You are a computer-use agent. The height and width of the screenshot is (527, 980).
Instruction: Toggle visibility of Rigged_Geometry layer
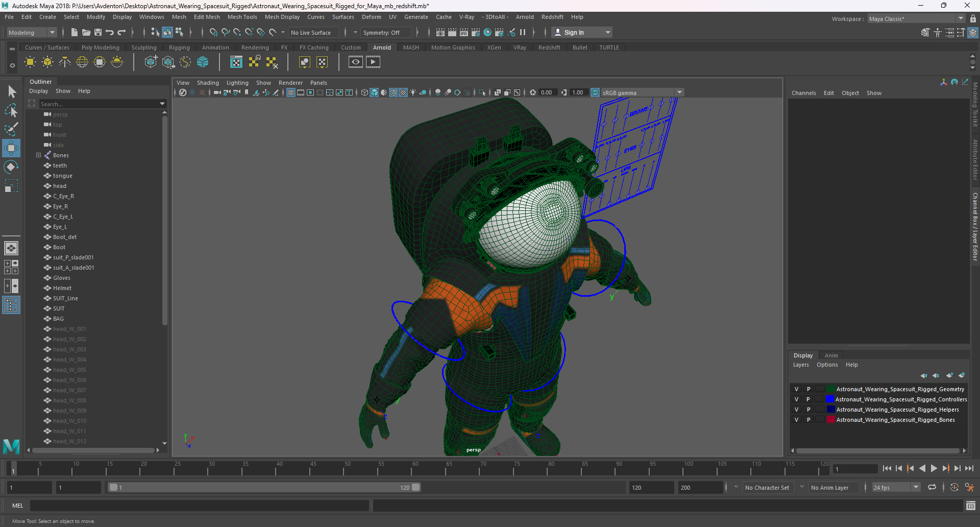[796, 389]
